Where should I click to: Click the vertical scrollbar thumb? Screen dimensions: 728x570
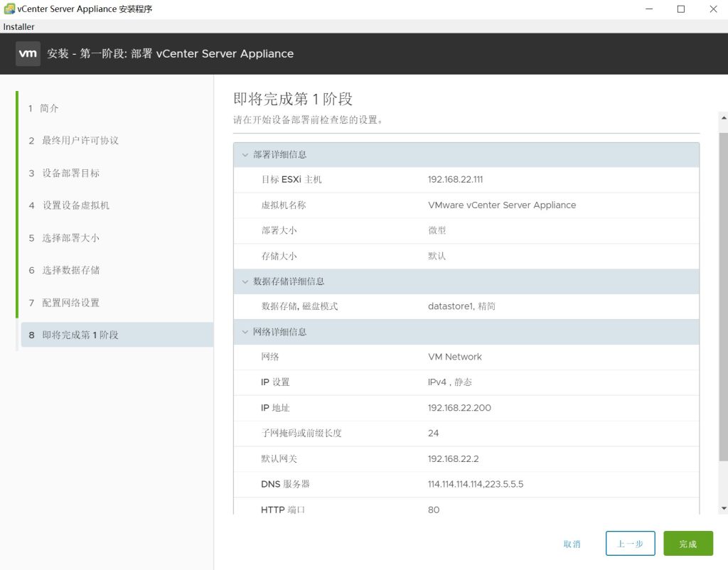pyautogui.click(x=723, y=297)
